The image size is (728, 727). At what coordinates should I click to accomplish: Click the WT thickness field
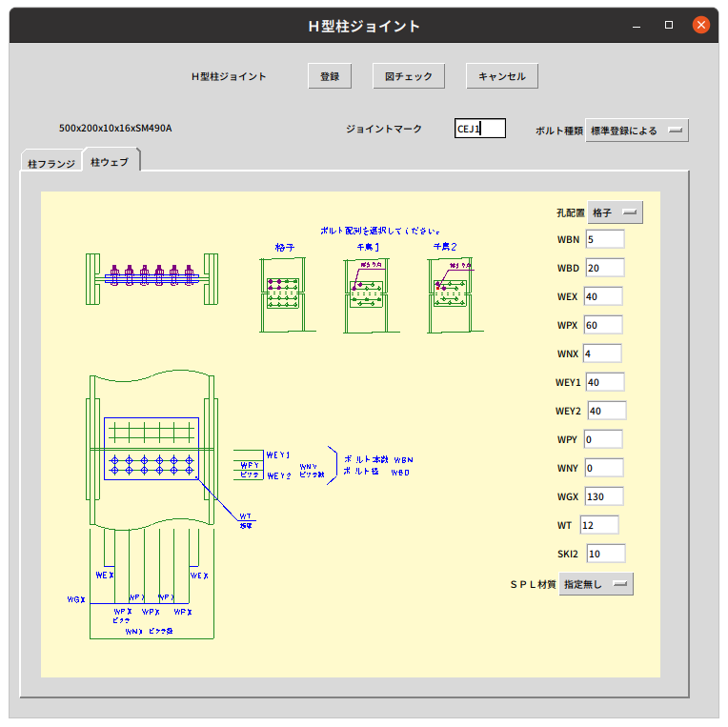[x=599, y=525]
